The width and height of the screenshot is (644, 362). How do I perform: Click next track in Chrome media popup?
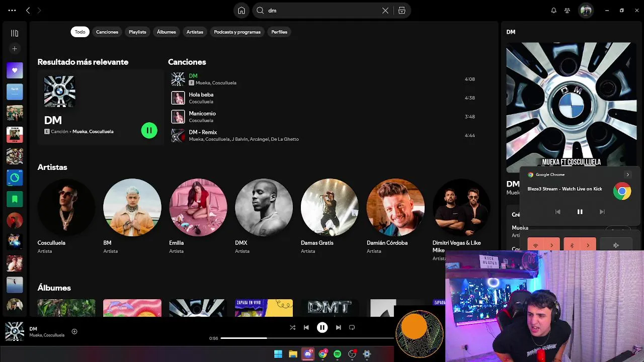pyautogui.click(x=602, y=212)
